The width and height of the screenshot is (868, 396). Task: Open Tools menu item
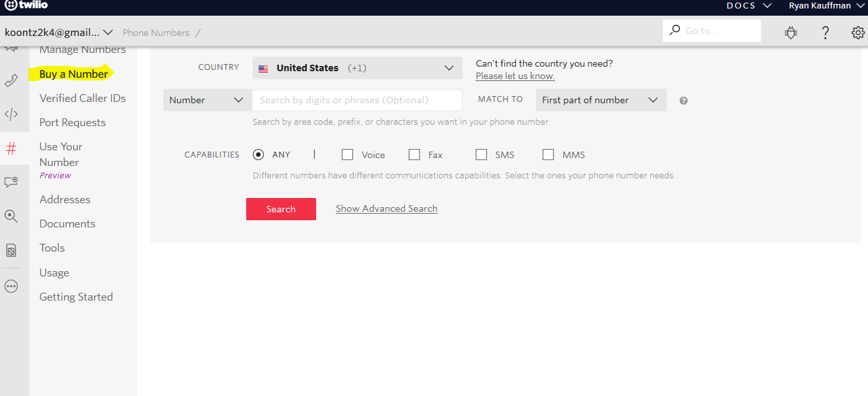click(52, 248)
